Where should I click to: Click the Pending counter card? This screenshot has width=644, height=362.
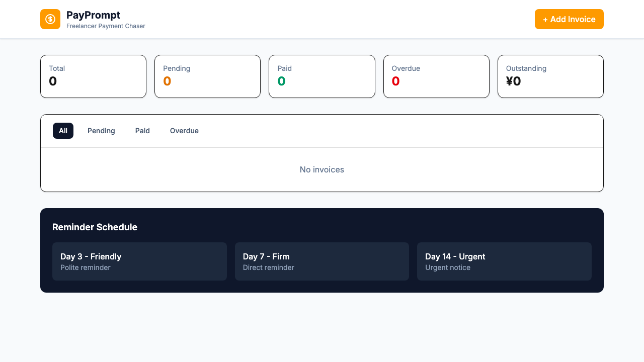pos(207,76)
